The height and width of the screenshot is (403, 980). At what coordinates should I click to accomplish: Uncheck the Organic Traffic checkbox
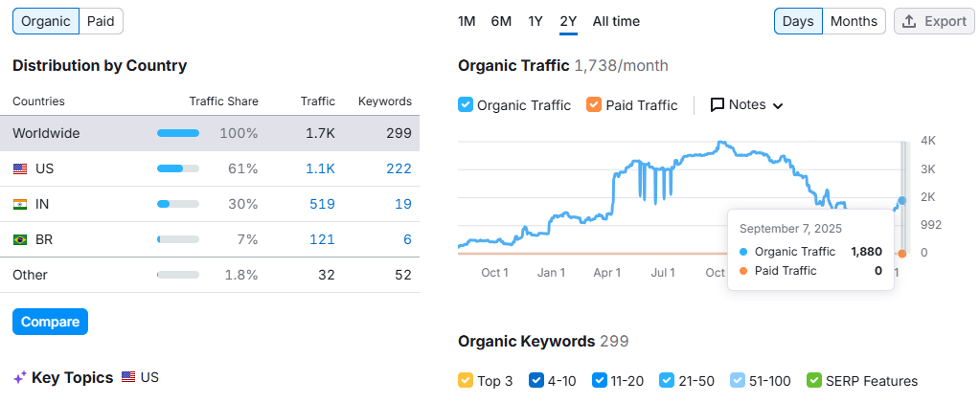(466, 105)
